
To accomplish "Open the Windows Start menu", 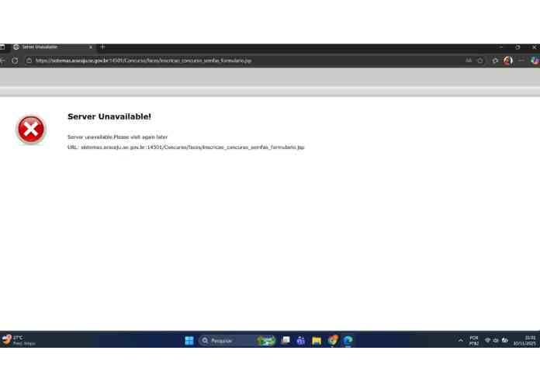I will click(189, 340).
